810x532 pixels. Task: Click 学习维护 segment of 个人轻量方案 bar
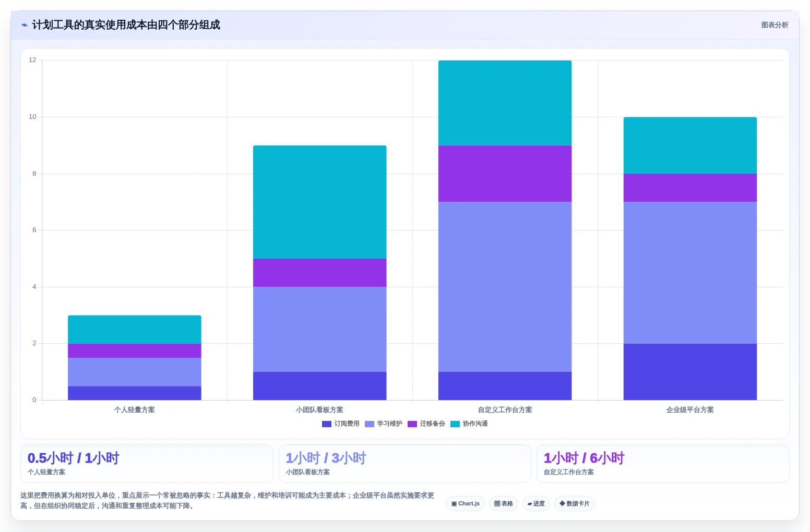point(135,372)
